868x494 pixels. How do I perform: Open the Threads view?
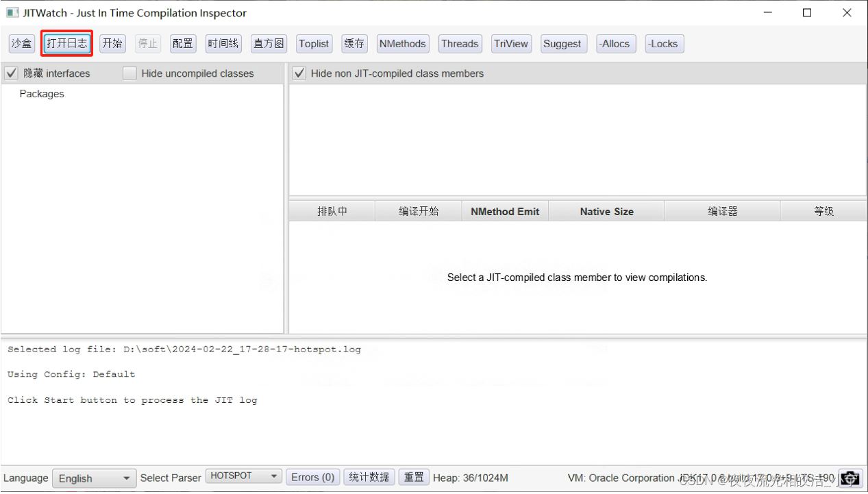[x=460, y=44]
